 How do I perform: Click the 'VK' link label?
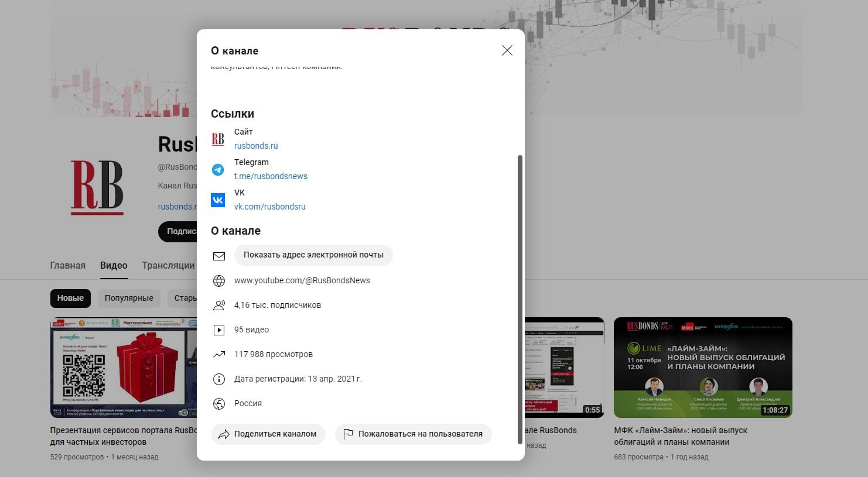tap(240, 193)
